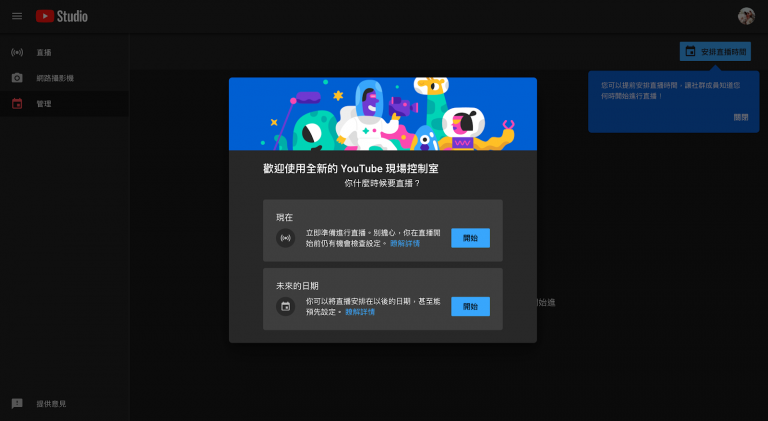
Task: Click calendar icon on 安排直播時間 button
Action: pos(690,51)
